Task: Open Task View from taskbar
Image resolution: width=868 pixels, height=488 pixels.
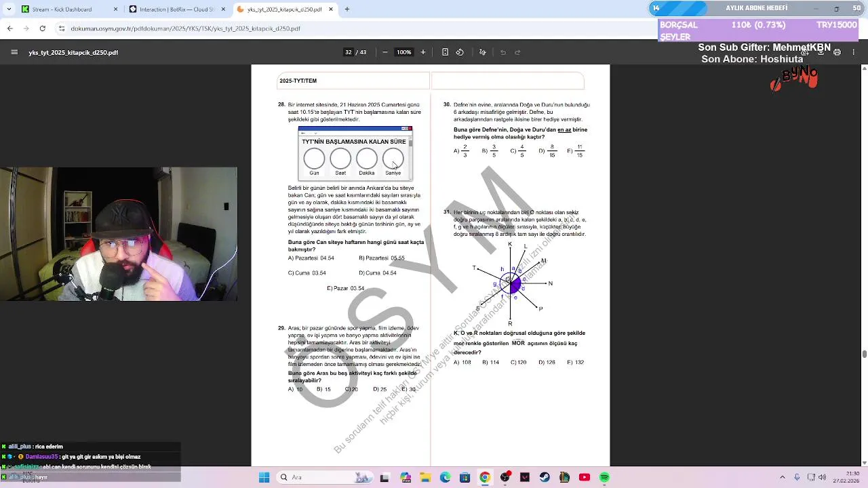Action: pos(384,477)
